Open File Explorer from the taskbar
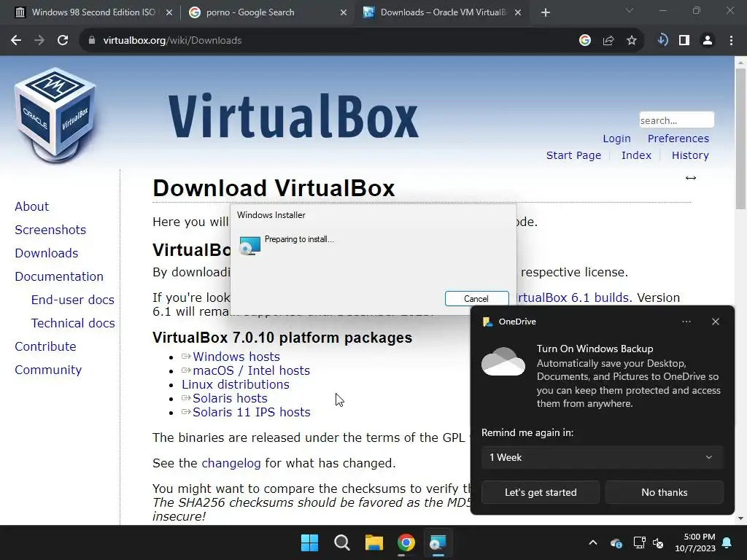Image resolution: width=747 pixels, height=560 pixels. point(374,542)
